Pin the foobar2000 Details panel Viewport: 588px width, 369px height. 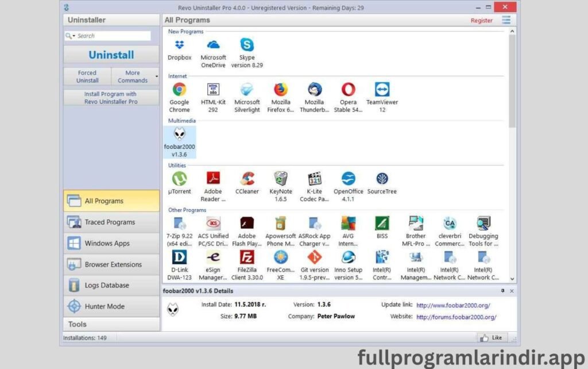pyautogui.click(x=503, y=291)
